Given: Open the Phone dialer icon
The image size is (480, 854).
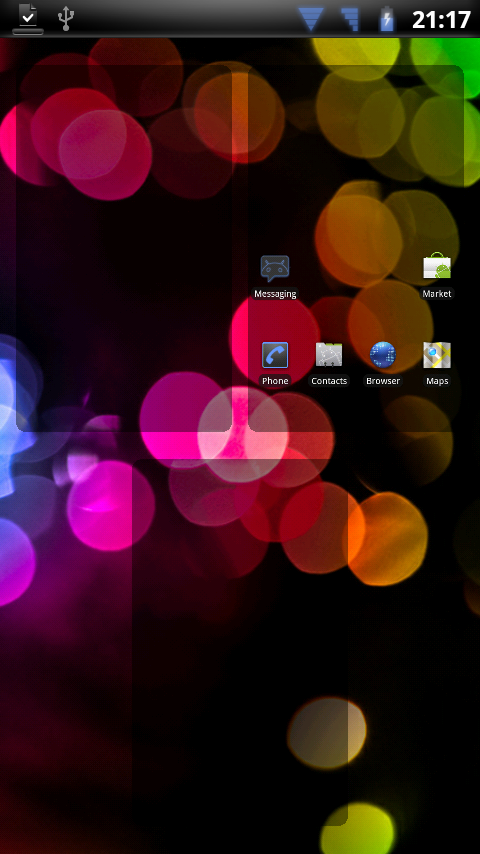Looking at the screenshot, I should pyautogui.click(x=275, y=355).
